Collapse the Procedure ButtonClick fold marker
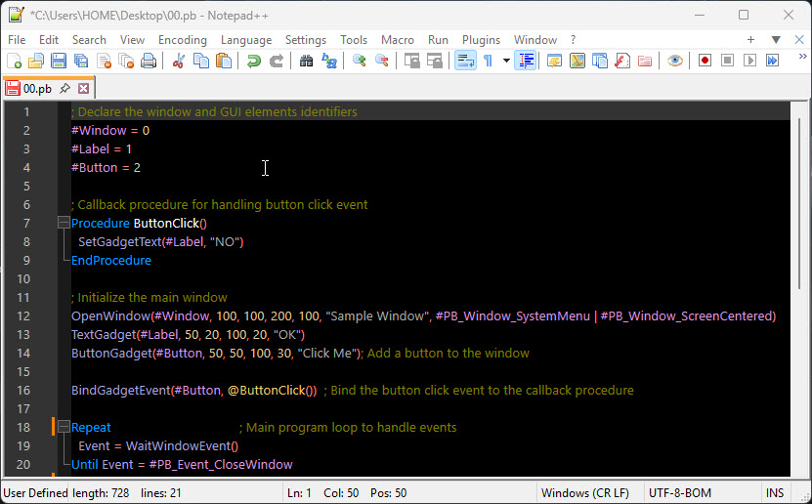 (64, 223)
